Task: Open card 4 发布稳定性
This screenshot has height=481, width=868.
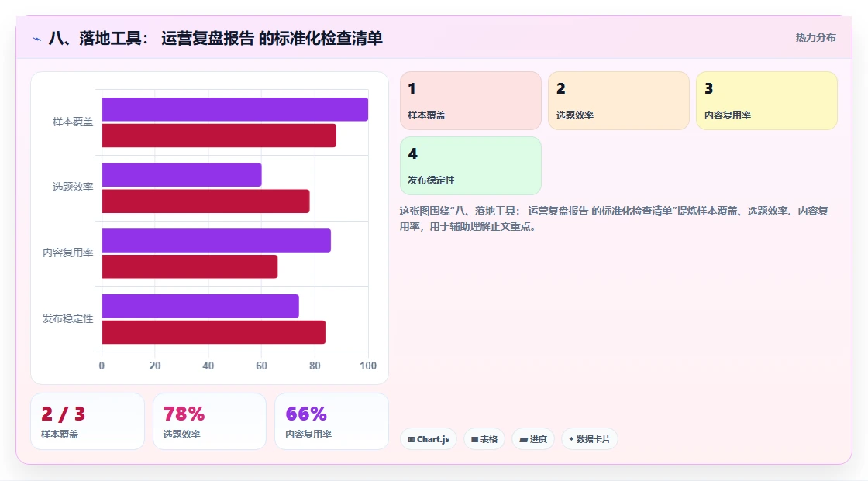Action: point(470,166)
